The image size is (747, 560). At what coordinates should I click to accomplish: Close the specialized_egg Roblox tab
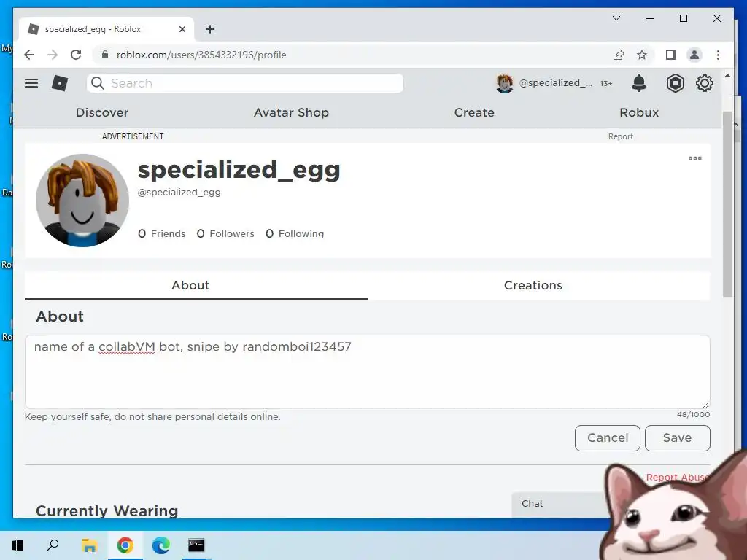pyautogui.click(x=182, y=29)
